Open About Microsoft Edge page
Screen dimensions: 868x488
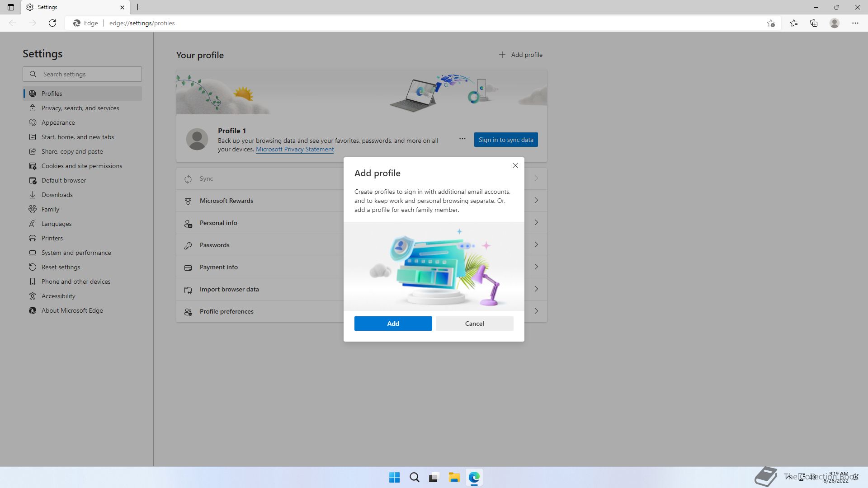pyautogui.click(x=82, y=310)
